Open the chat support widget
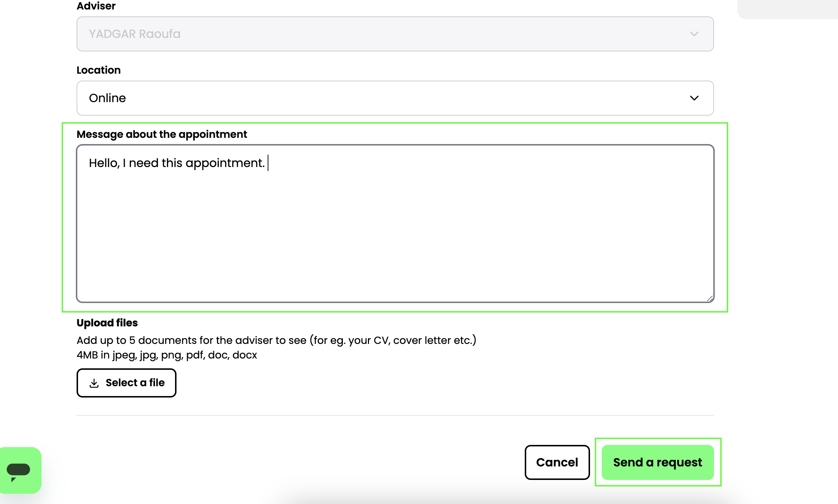 click(x=20, y=470)
